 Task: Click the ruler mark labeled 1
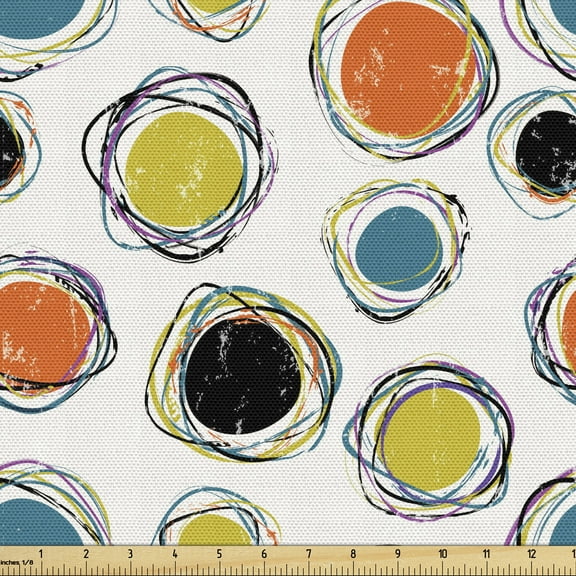click(41, 554)
